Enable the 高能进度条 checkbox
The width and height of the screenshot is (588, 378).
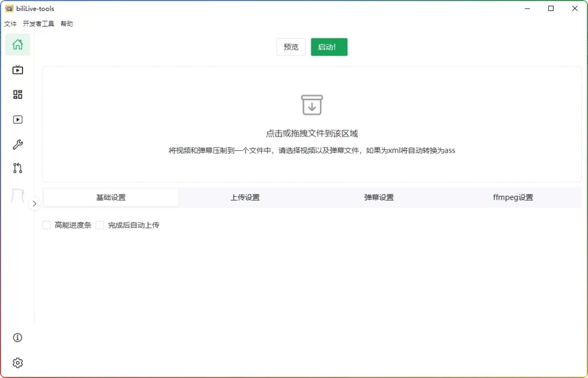point(47,225)
